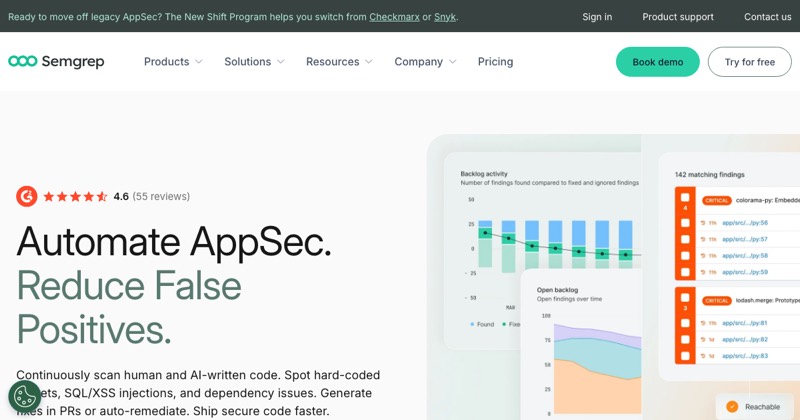Click the orange star rating icons
Image resolution: width=800 pixels, height=420 pixels.
coord(75,196)
